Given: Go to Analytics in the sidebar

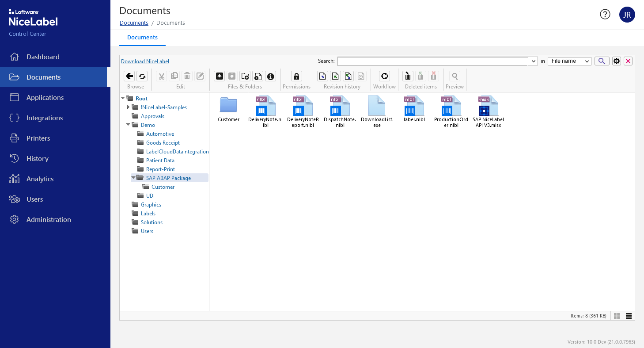Looking at the screenshot, I should [x=40, y=179].
